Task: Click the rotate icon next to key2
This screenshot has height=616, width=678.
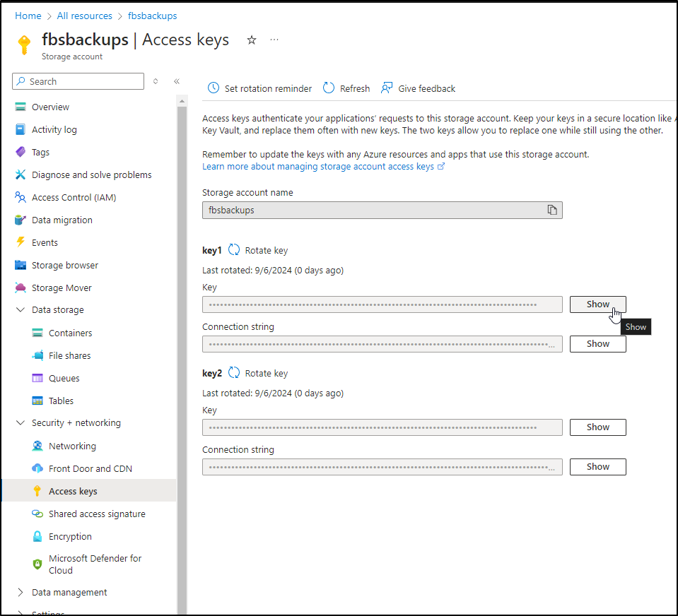Action: pyautogui.click(x=234, y=372)
